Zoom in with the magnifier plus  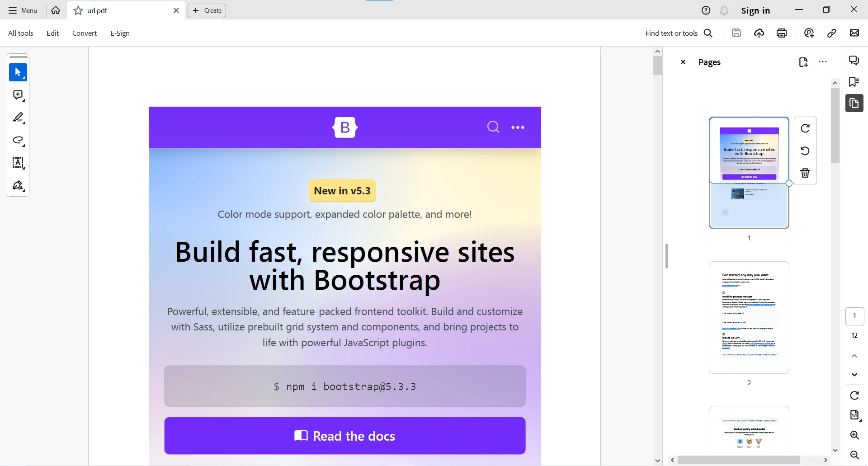[854, 435]
